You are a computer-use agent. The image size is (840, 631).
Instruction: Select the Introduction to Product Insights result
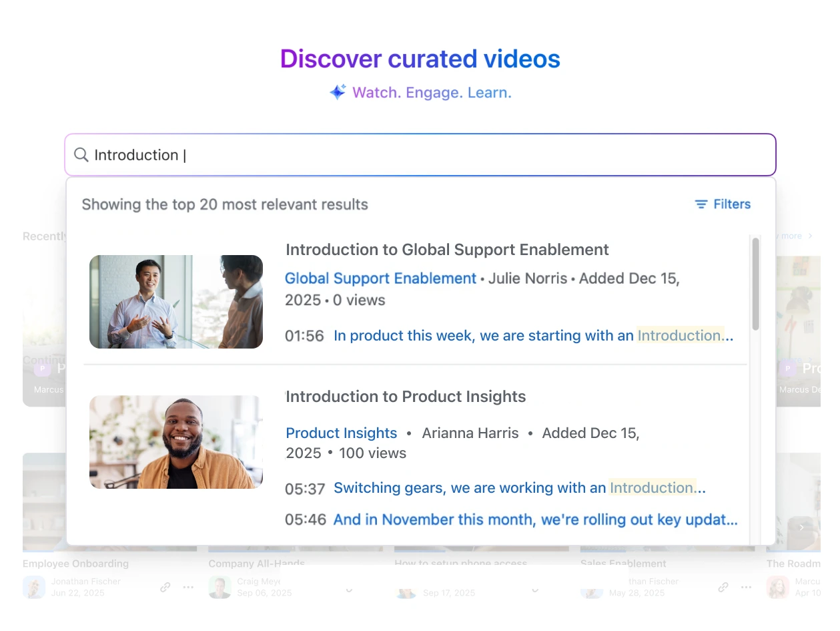406,397
